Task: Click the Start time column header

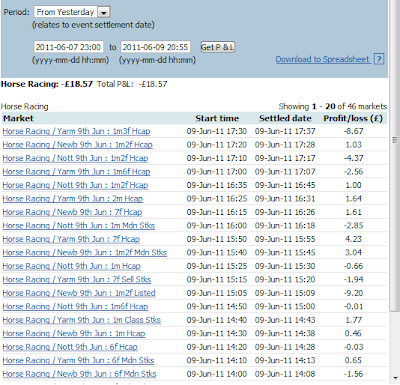Action: [x=217, y=118]
